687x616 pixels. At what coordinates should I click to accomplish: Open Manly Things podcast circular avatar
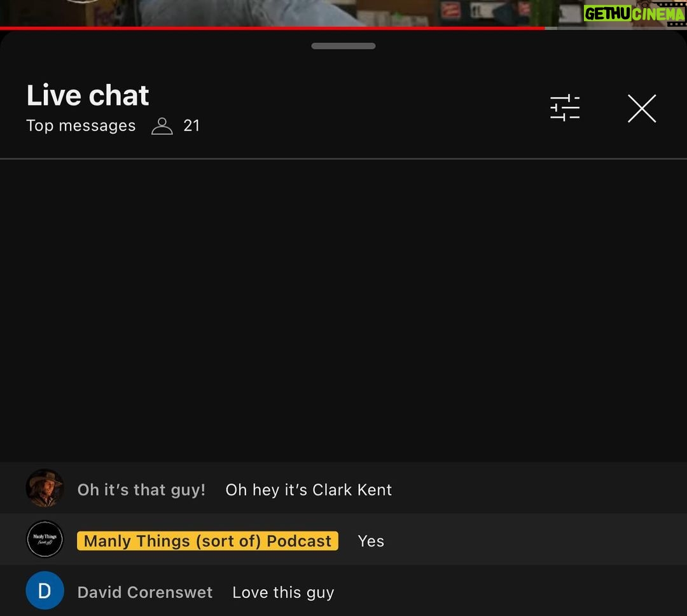[45, 539]
